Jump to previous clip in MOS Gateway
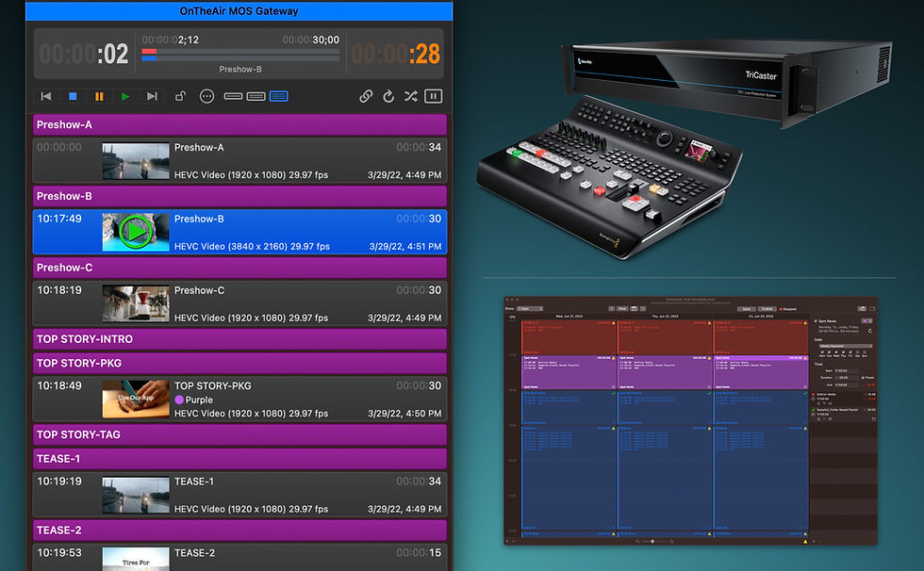This screenshot has height=571, width=924. click(x=46, y=96)
